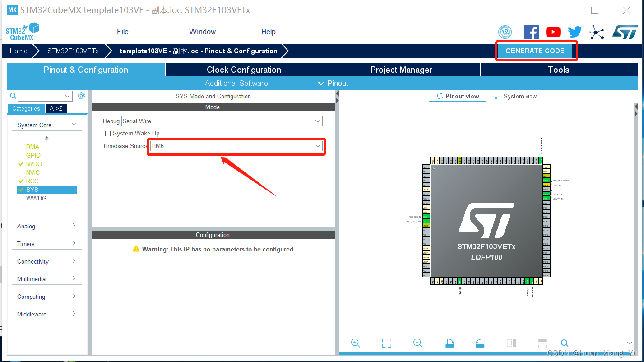Switch to the Clock Configuration tab

243,70
